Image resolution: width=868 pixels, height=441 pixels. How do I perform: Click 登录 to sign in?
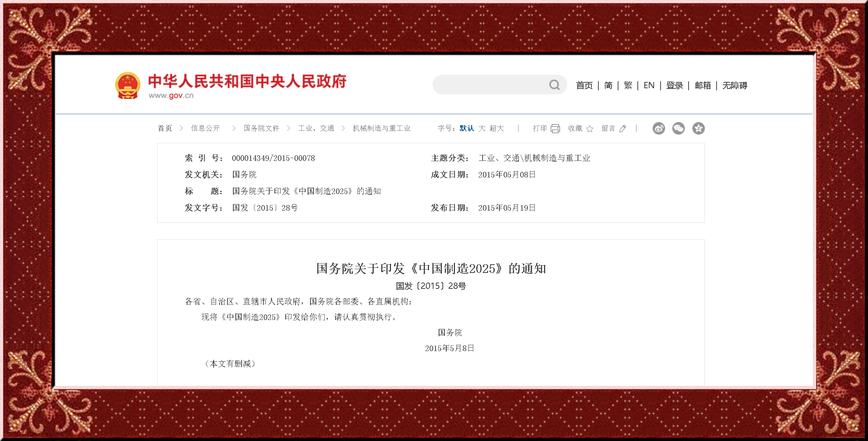pyautogui.click(x=674, y=85)
